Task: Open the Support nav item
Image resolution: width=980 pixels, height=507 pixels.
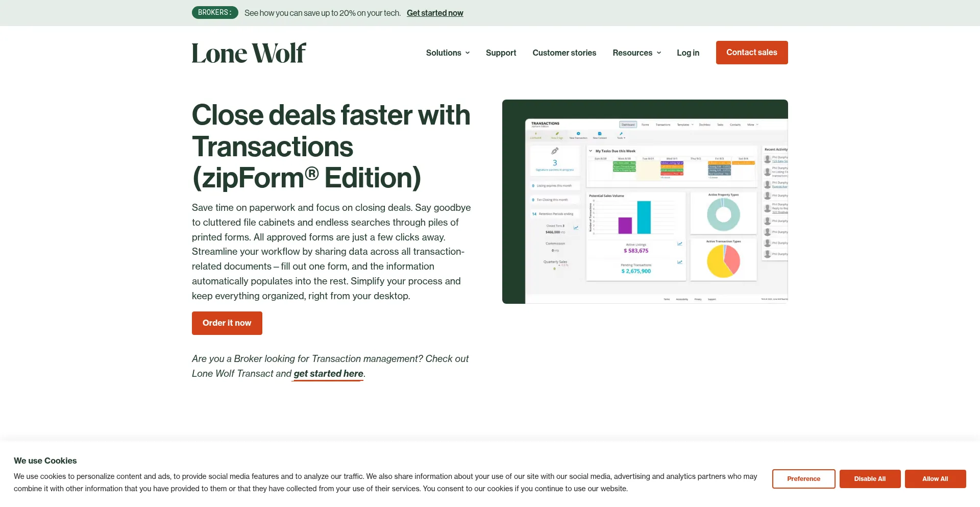Action: pos(501,53)
